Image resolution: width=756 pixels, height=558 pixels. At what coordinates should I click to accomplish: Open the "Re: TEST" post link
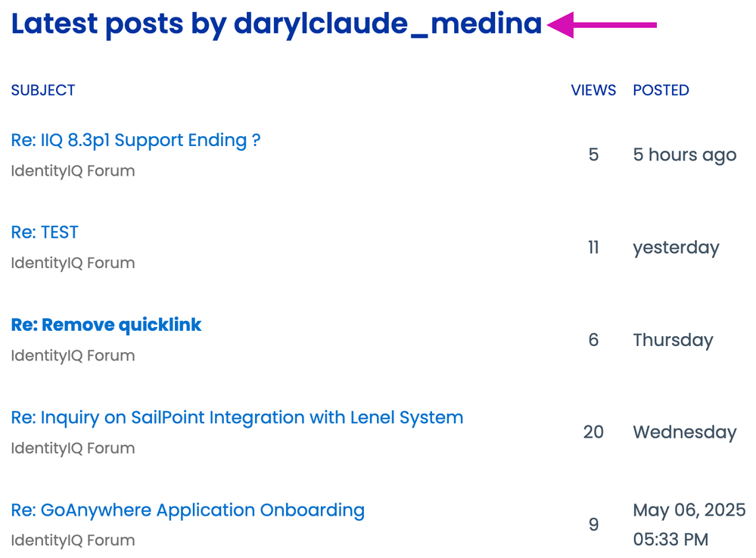pyautogui.click(x=45, y=232)
